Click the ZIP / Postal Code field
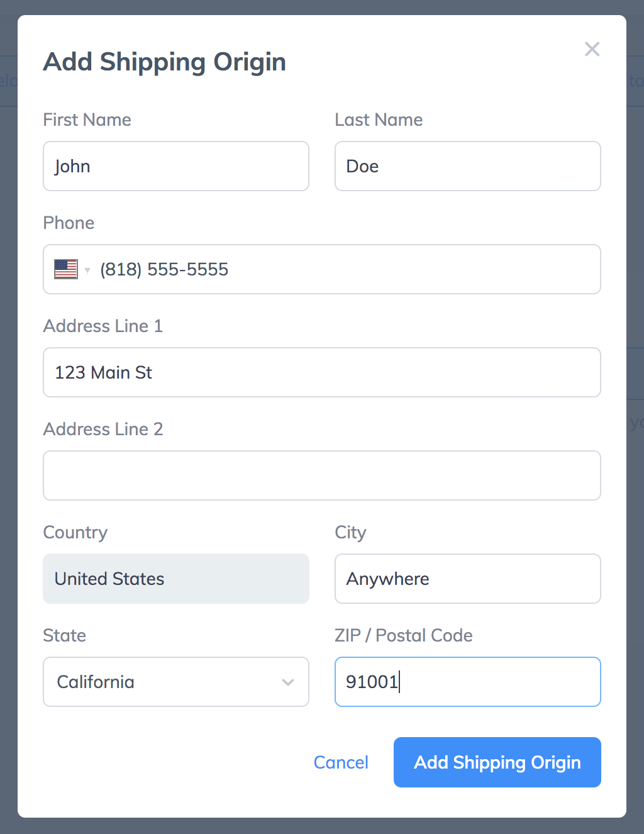Image resolution: width=644 pixels, height=834 pixels. [468, 682]
